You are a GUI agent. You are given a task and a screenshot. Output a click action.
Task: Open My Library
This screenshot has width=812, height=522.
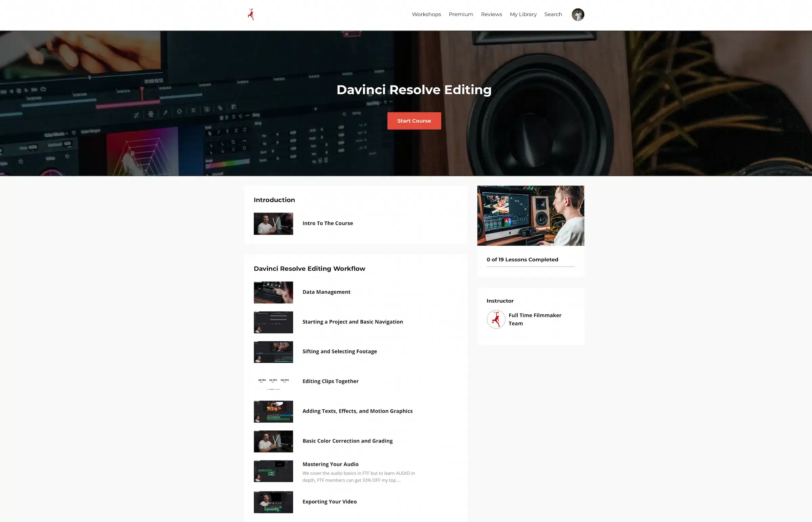tap(523, 14)
